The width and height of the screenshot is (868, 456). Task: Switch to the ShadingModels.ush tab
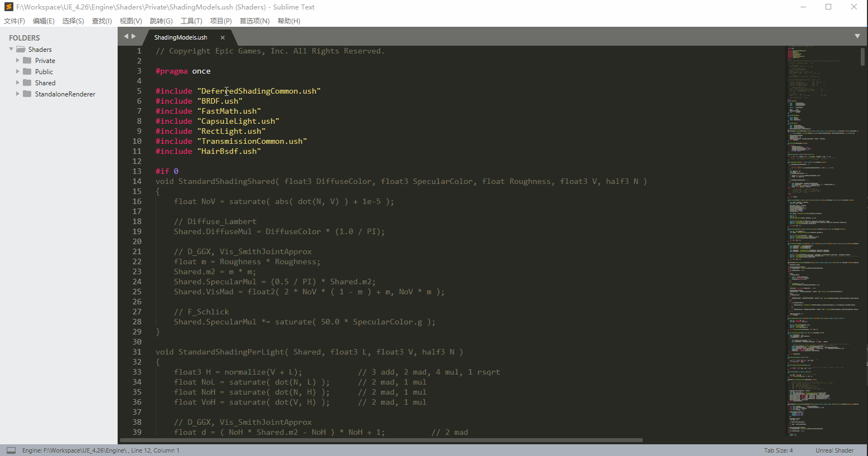pos(181,37)
